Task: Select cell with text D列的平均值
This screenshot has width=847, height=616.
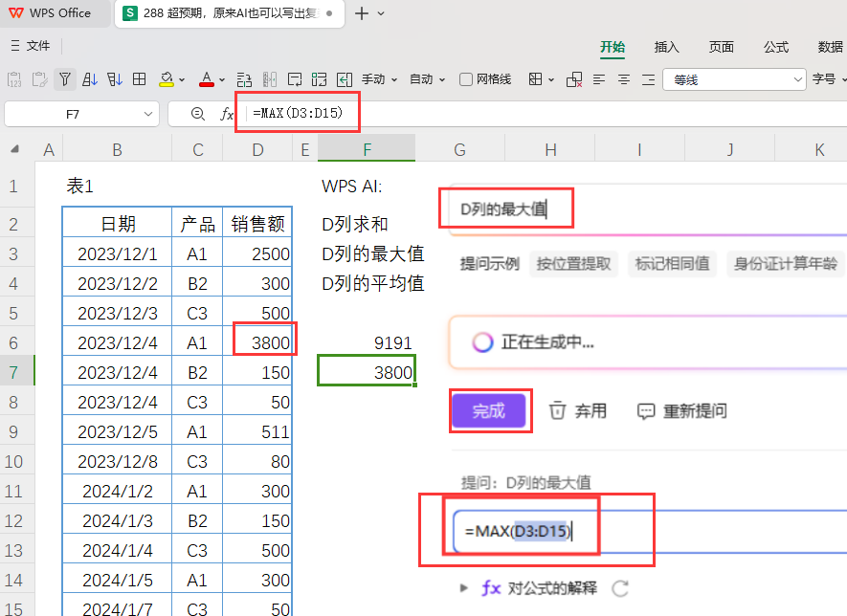Action: tap(367, 283)
